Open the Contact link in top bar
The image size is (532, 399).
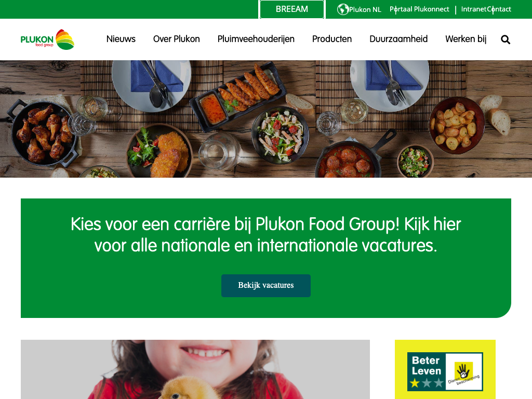[499, 9]
